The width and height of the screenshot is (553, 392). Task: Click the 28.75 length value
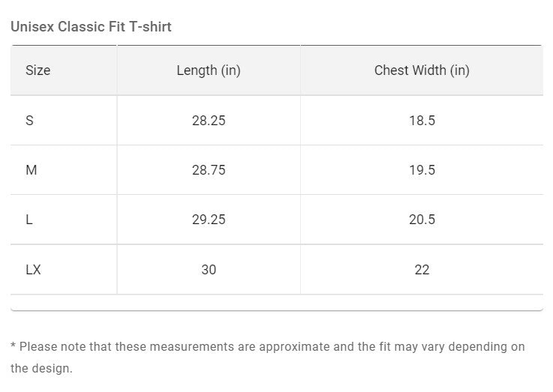coord(209,170)
